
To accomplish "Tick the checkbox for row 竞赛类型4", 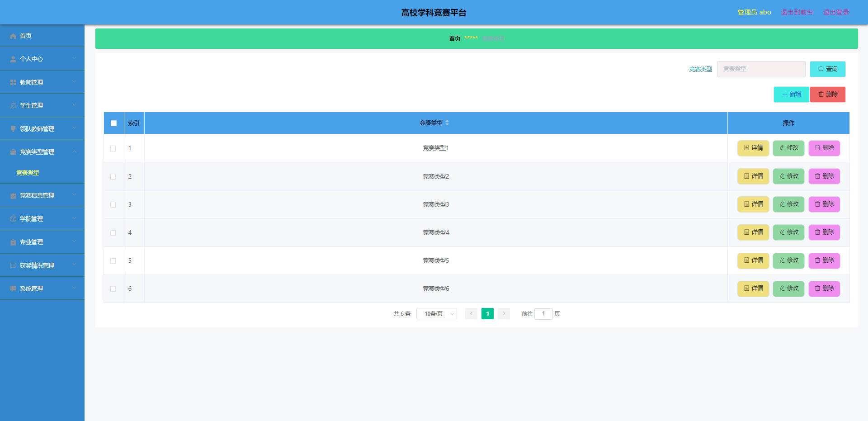I will [113, 233].
